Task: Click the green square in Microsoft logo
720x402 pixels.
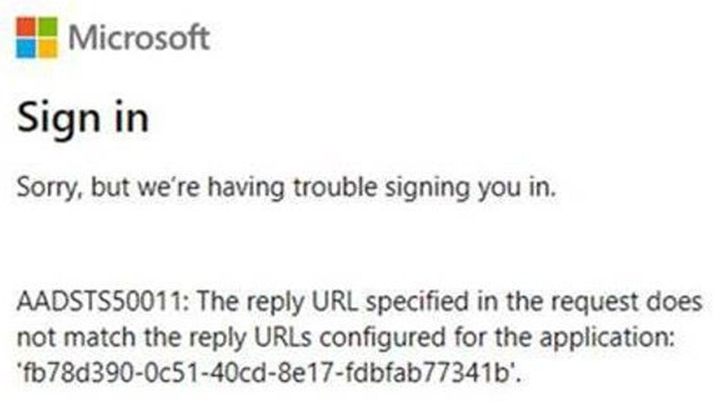Action: click(x=47, y=27)
